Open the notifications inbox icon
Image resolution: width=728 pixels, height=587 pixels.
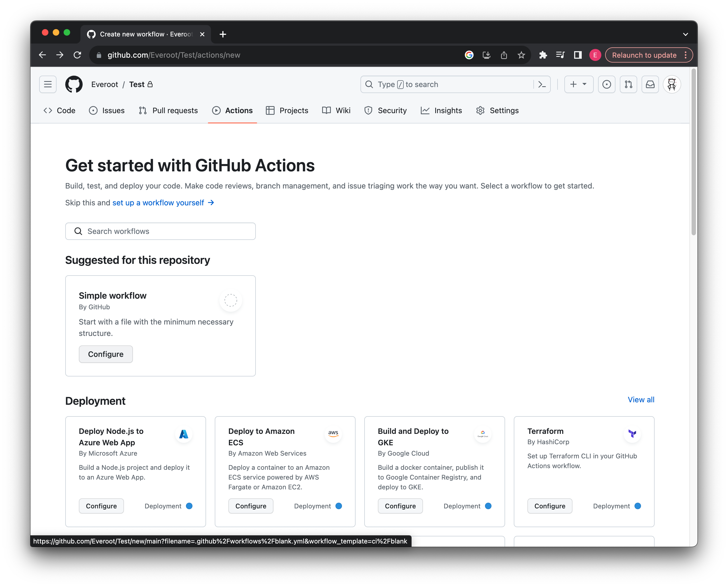[x=650, y=84]
